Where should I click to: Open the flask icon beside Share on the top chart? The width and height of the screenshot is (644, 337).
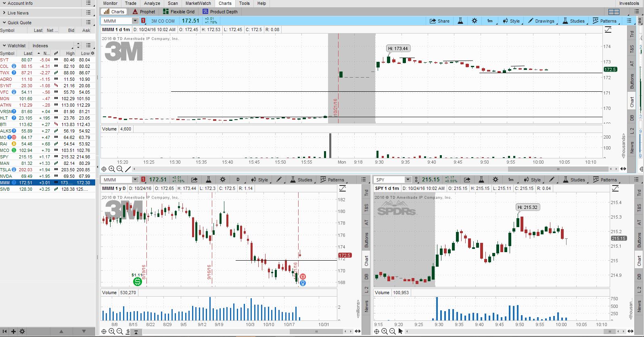pos(460,21)
